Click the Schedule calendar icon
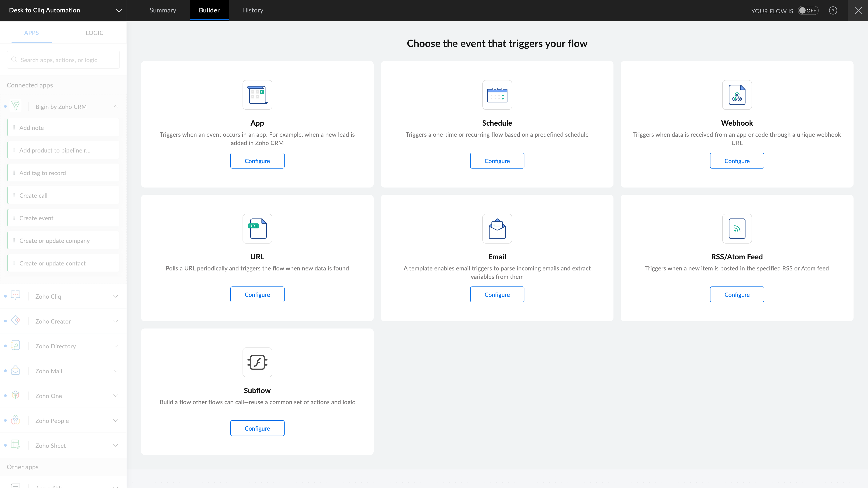Viewport: 868px width, 488px height. (x=497, y=95)
